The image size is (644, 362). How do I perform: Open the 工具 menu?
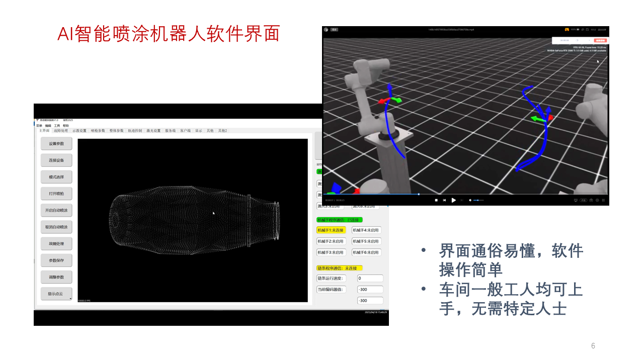(x=57, y=125)
